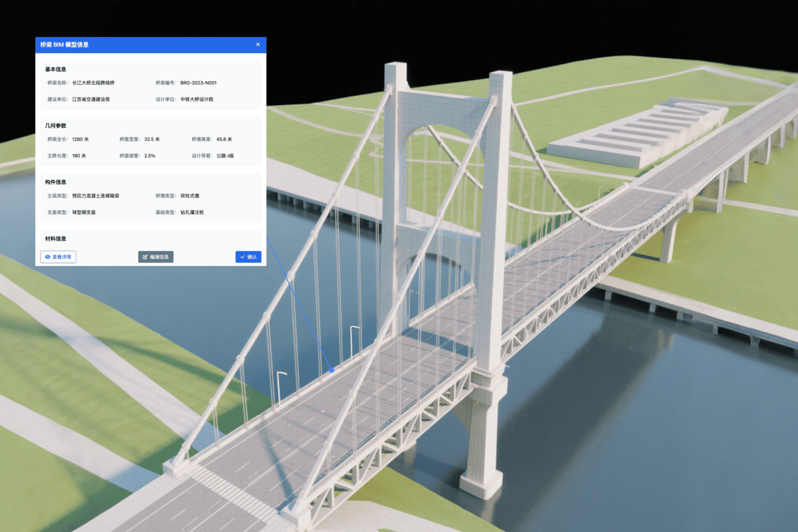Close the 桥梁 BIM 模型信息 dialog
Viewport: 798px width, 532px height.
(x=258, y=44)
